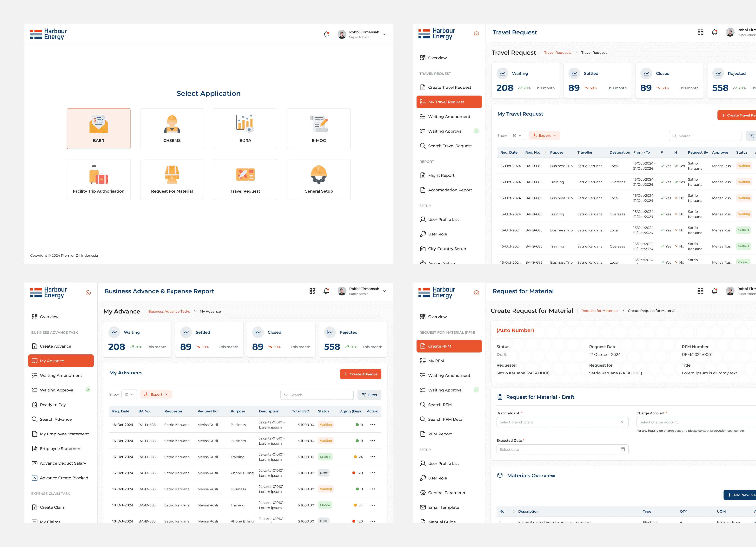This screenshot has width=756, height=547.
Task: Open Ready to Pay sidebar item
Action: tap(53, 405)
